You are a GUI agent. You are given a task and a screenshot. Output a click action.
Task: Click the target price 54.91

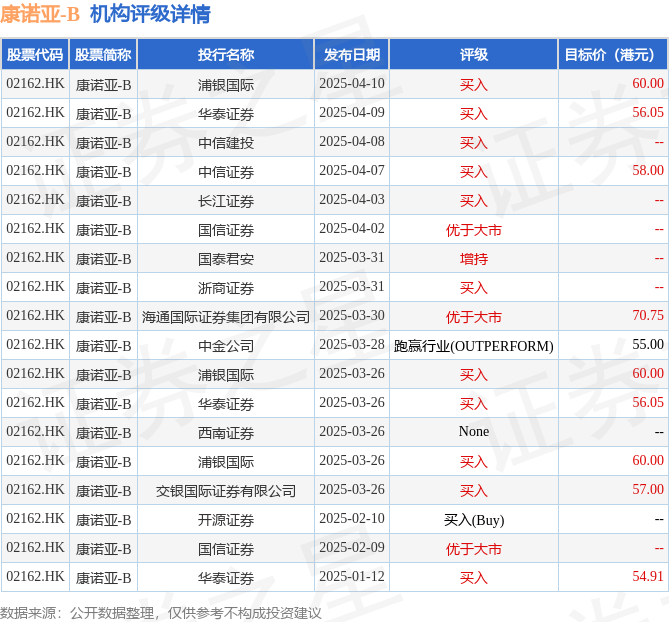648,577
